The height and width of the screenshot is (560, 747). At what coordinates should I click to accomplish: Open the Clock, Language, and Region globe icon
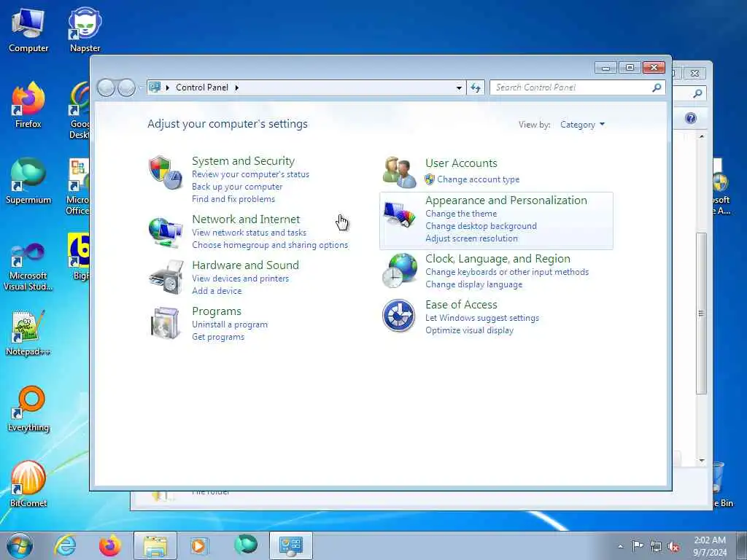399,270
